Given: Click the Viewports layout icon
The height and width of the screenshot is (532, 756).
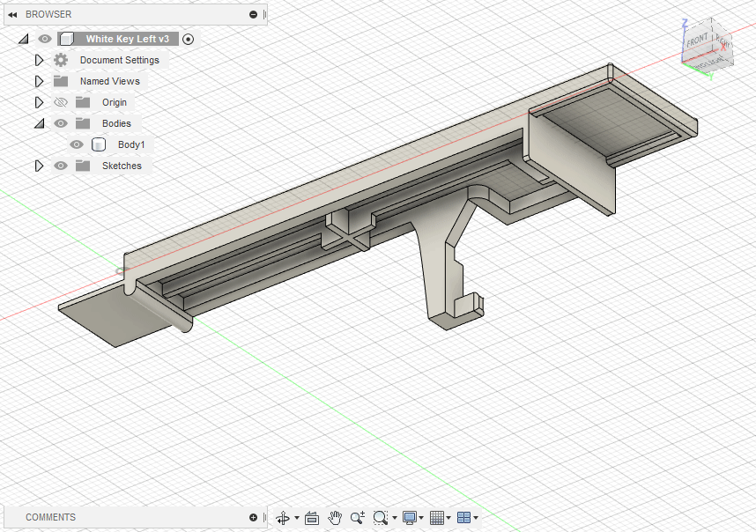Looking at the screenshot, I should click(x=463, y=518).
